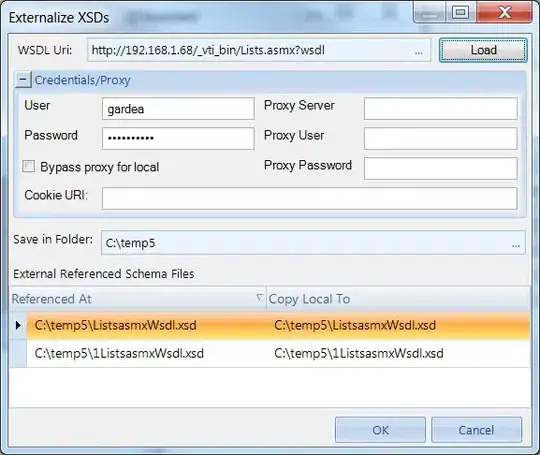
Task: Click into the Cookie URI field
Action: [310, 198]
